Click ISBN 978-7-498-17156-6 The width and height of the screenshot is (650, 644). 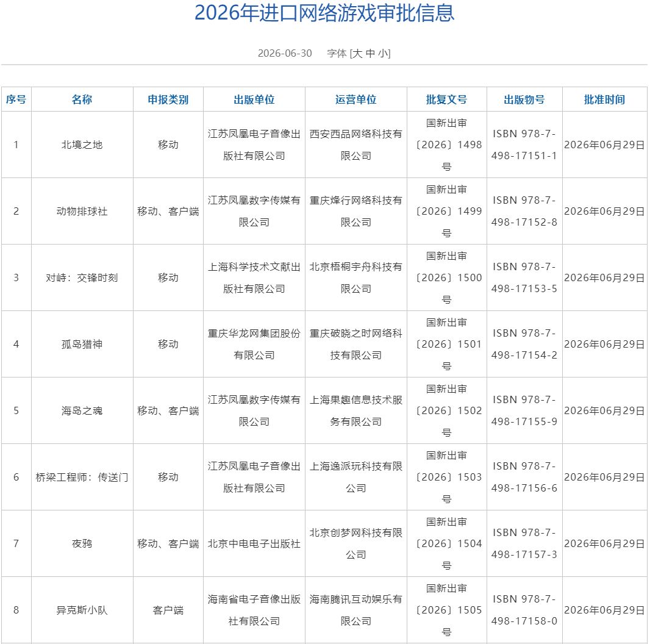pos(524,478)
